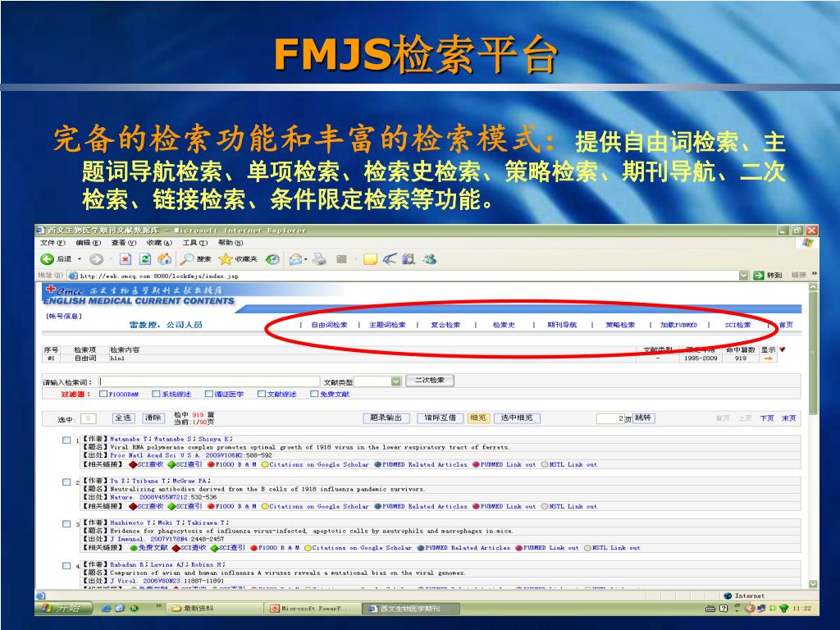
Task: Click in the 请输入检索词 search field
Action: pyautogui.click(x=209, y=381)
